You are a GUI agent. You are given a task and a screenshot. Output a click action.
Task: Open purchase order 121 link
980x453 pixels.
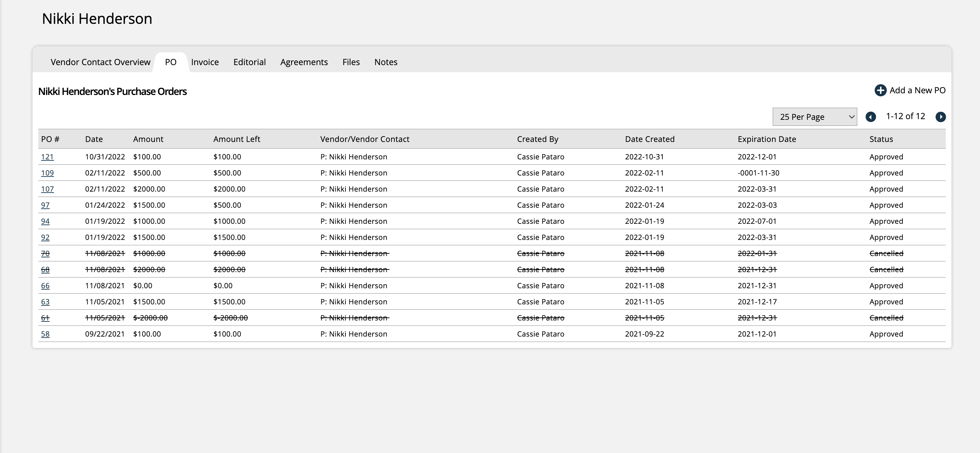(x=47, y=157)
